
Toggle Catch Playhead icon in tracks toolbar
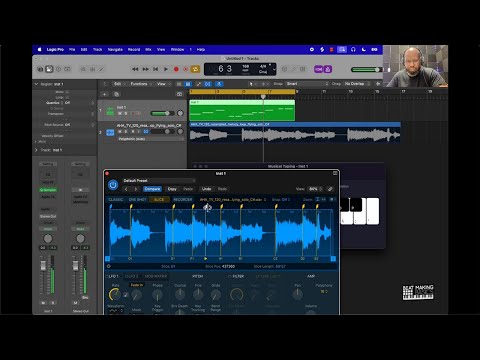219,84
